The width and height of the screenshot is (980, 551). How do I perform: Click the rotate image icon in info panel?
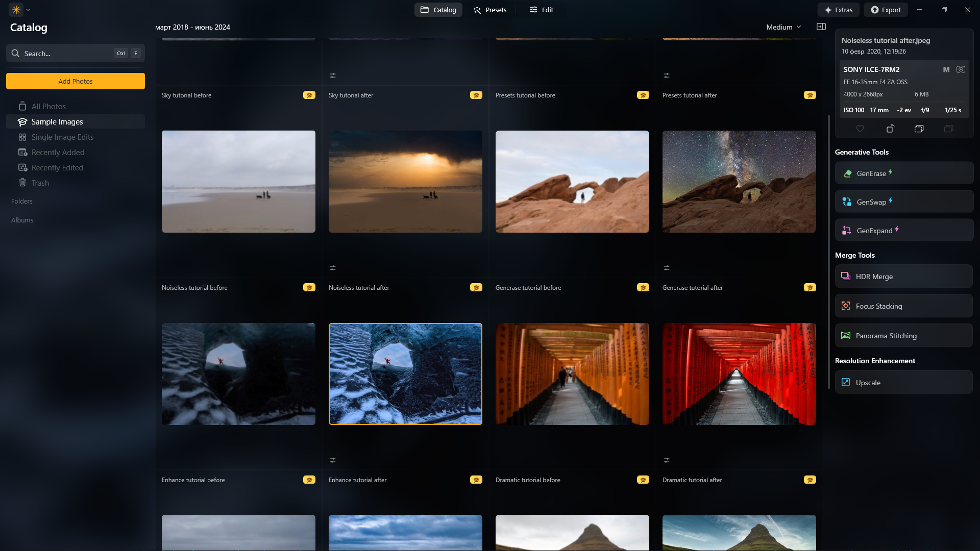click(890, 129)
